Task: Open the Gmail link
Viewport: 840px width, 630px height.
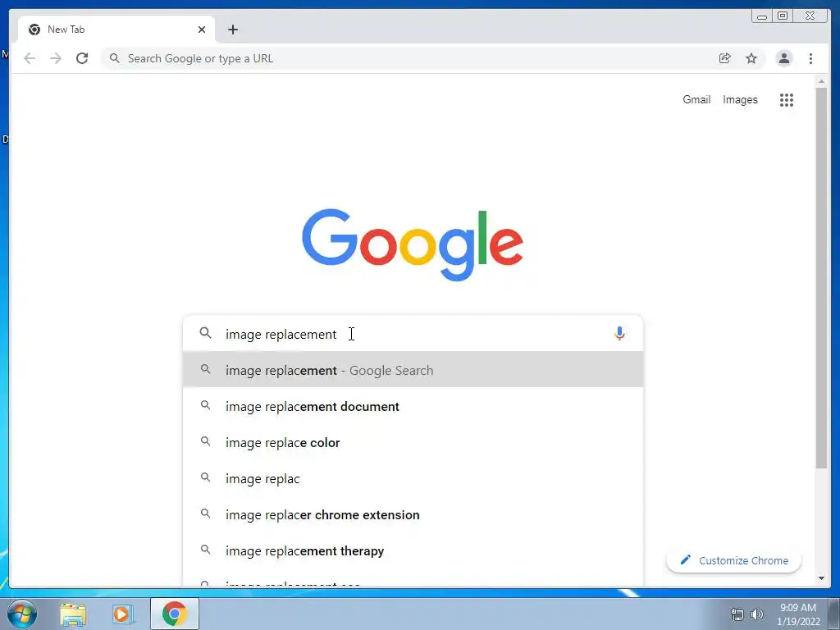Action: pyautogui.click(x=696, y=99)
